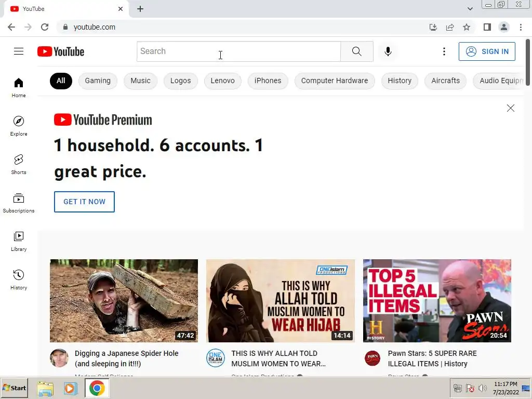
Task: Open History in sidebar
Action: coord(19,280)
